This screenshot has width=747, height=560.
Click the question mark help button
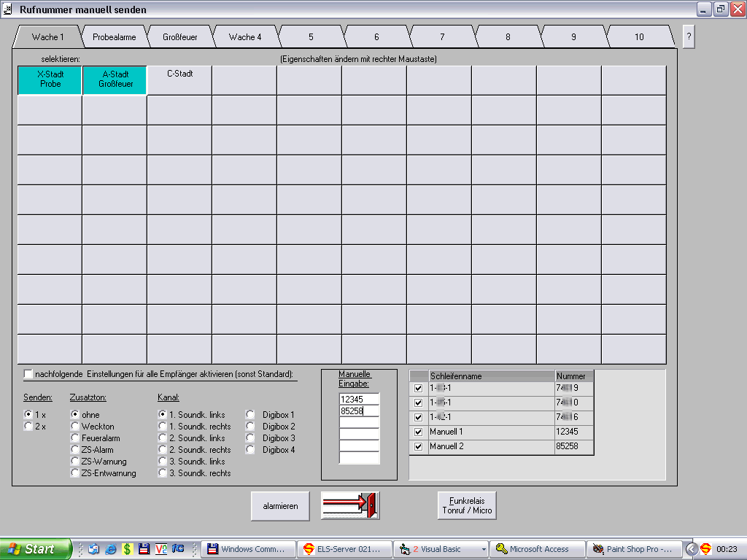click(689, 36)
